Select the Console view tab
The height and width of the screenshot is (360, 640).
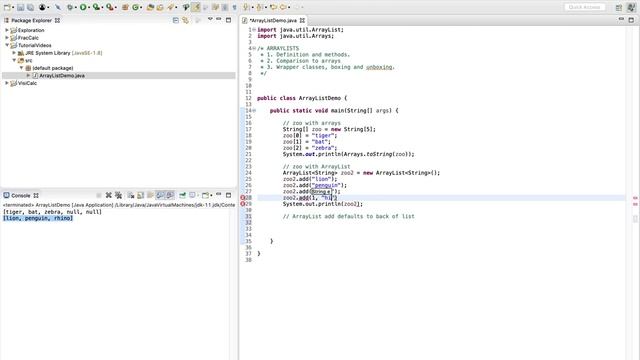(x=21, y=195)
